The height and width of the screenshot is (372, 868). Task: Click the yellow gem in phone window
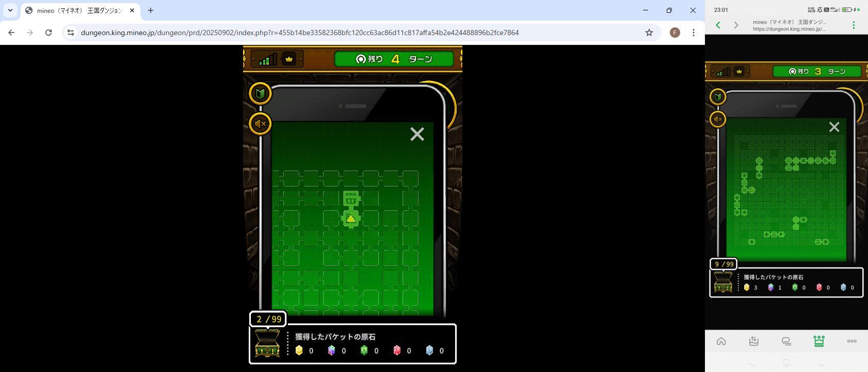click(746, 287)
